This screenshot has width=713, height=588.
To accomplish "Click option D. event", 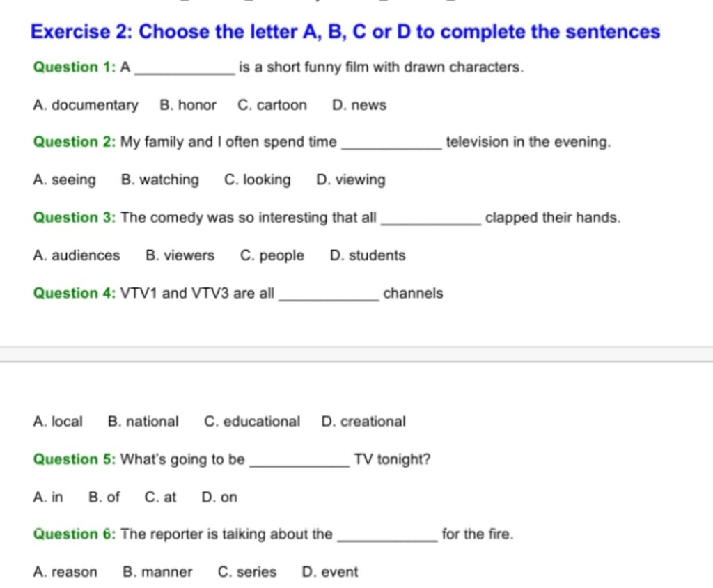I will (x=330, y=572).
